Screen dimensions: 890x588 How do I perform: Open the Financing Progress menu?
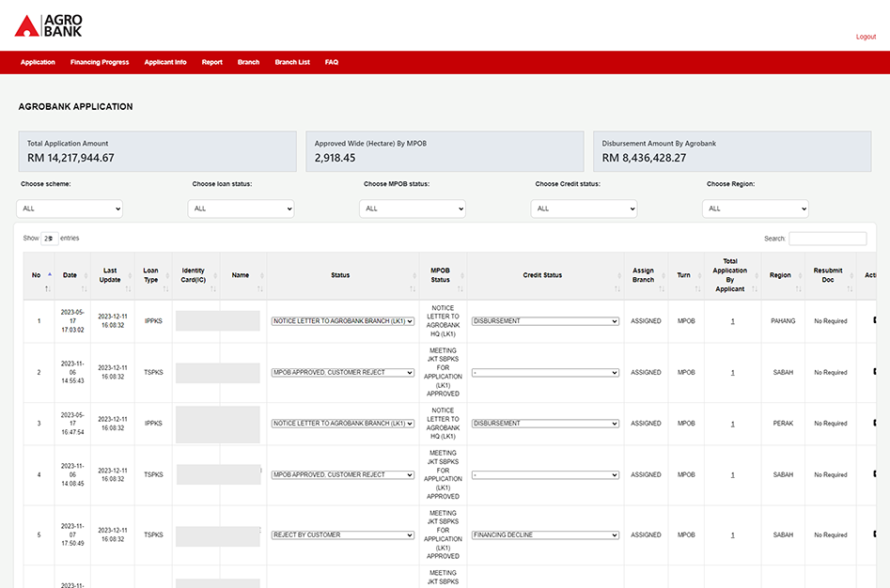coord(100,62)
